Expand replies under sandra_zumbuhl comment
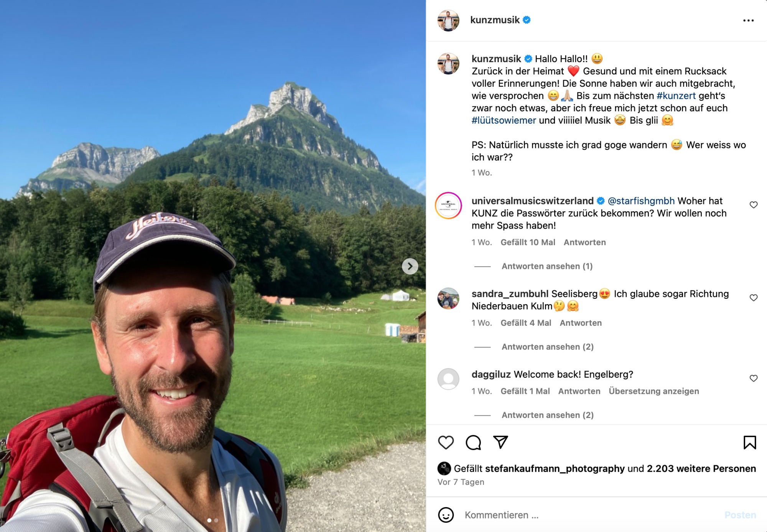The width and height of the screenshot is (767, 532). (547, 347)
